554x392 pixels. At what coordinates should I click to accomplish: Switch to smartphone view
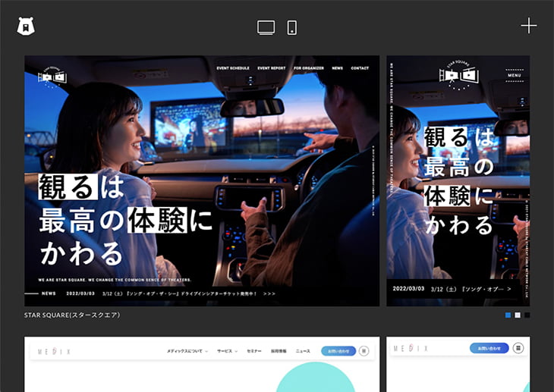[291, 27]
